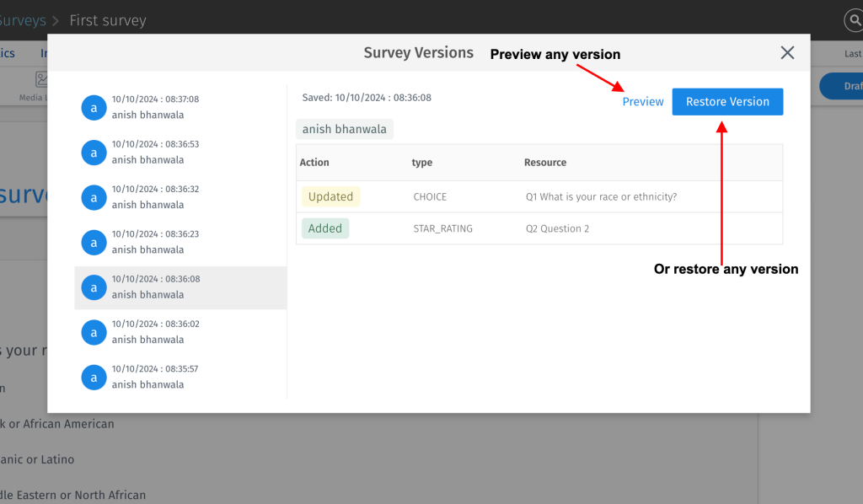Select version saved at 08:36:23
The width and height of the screenshot is (863, 504).
[x=180, y=243]
